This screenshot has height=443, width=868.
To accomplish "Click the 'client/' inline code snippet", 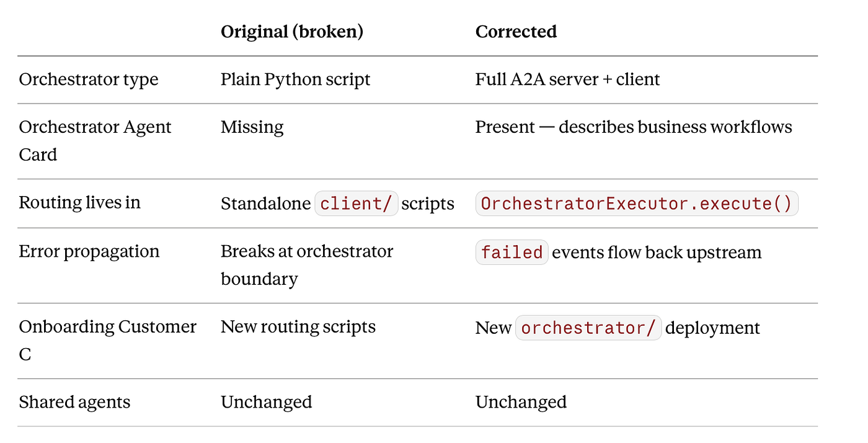I will tap(356, 204).
